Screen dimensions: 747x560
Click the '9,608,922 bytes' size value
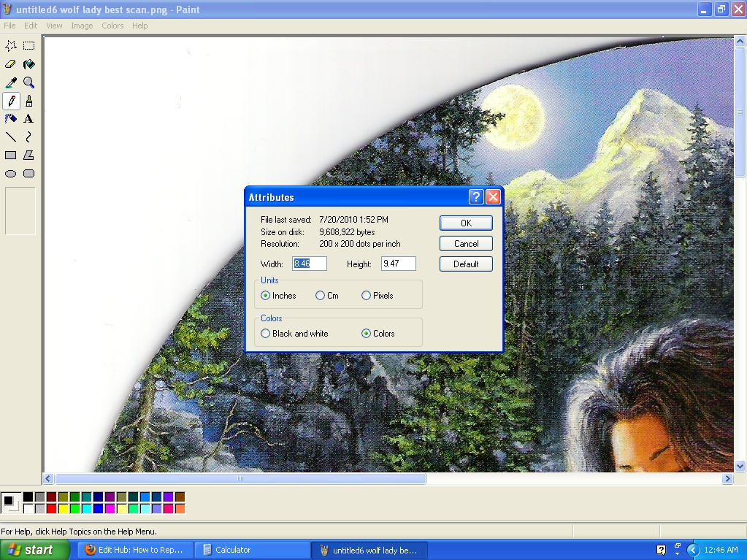347,232
